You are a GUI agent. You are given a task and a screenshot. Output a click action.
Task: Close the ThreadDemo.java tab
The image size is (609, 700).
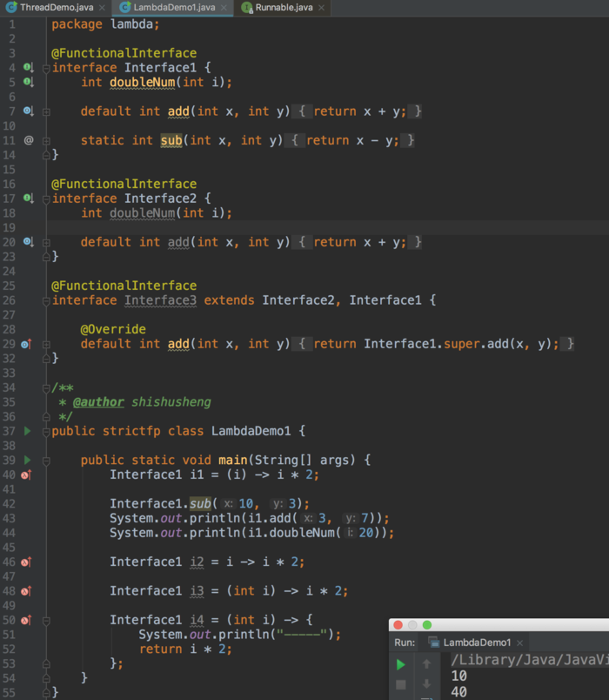click(102, 8)
